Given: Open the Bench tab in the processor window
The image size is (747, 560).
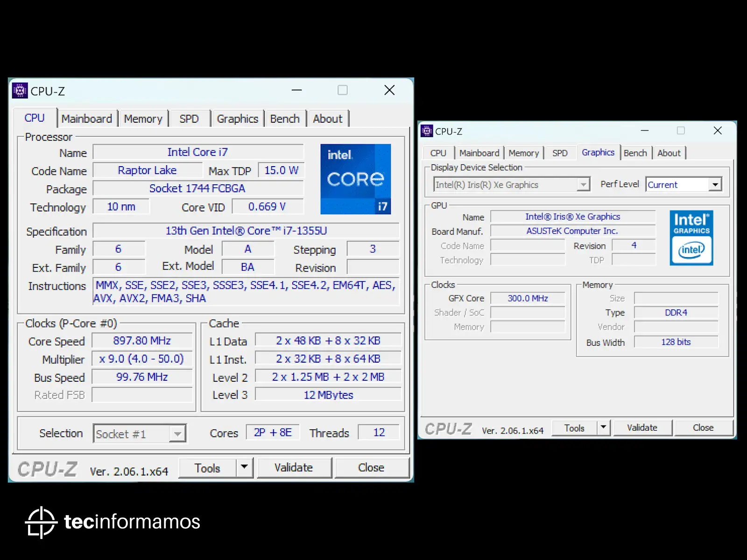Looking at the screenshot, I should pyautogui.click(x=285, y=119).
